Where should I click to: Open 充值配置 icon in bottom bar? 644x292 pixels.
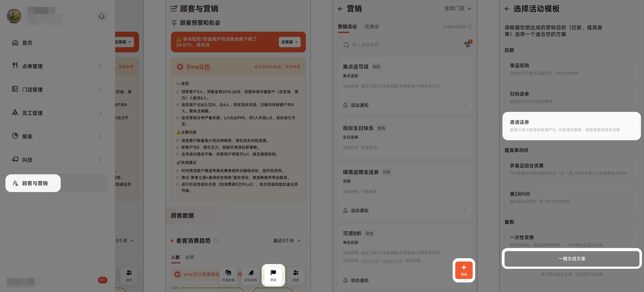(228, 275)
